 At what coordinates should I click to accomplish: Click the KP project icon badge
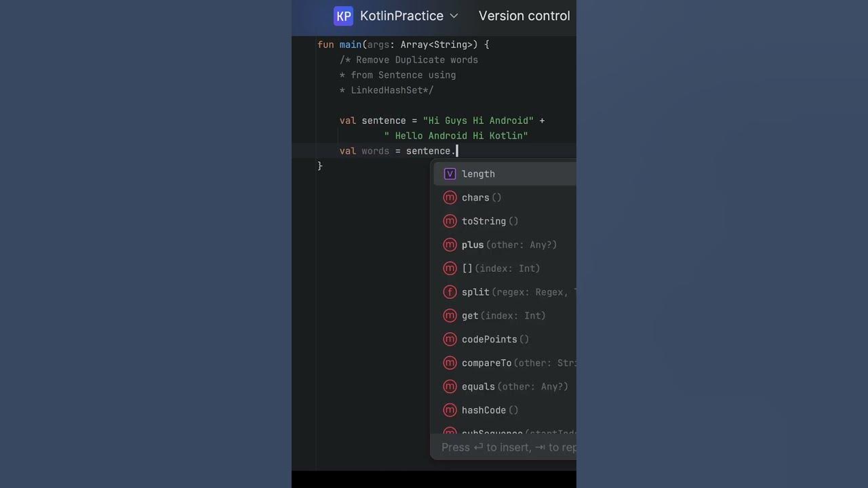point(344,16)
